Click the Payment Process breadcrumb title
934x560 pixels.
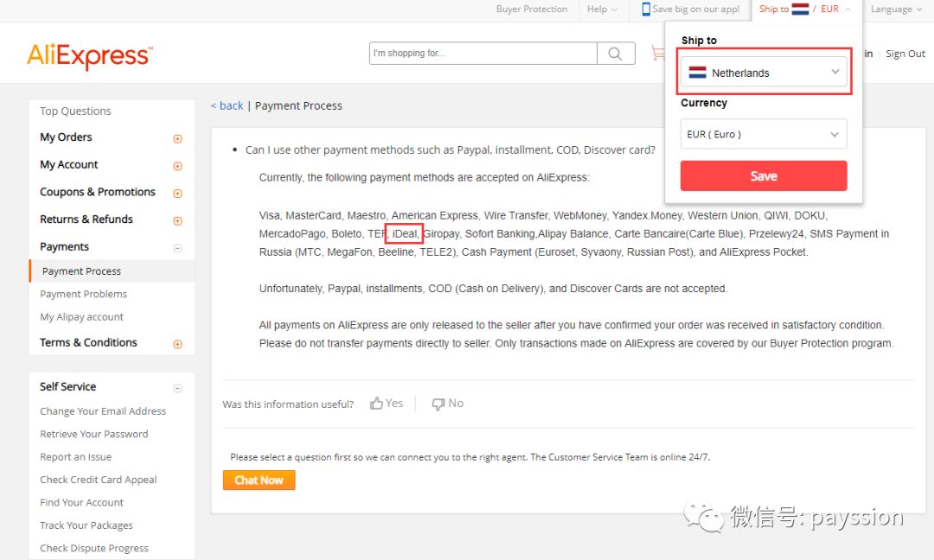coord(298,106)
